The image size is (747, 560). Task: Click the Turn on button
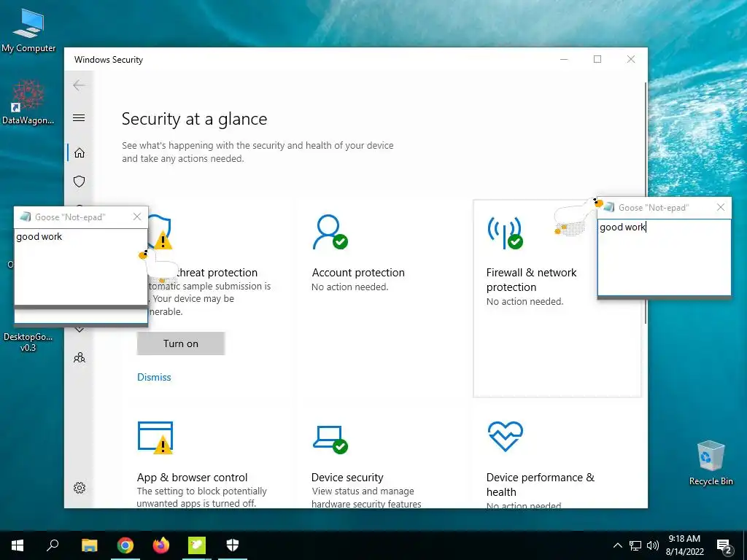181,343
